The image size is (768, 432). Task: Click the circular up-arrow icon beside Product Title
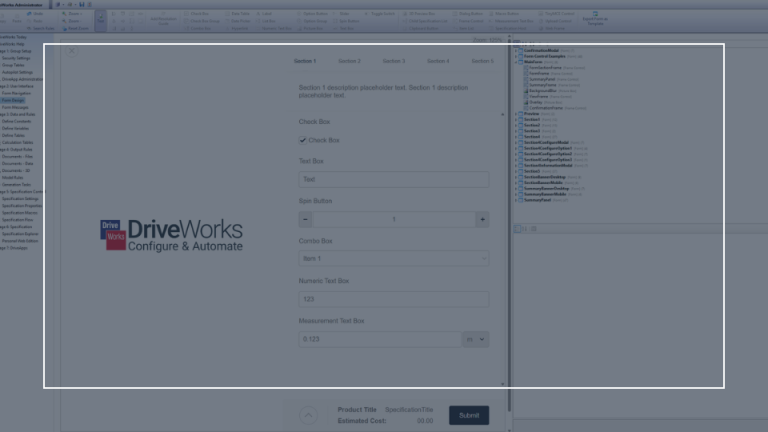click(x=308, y=415)
